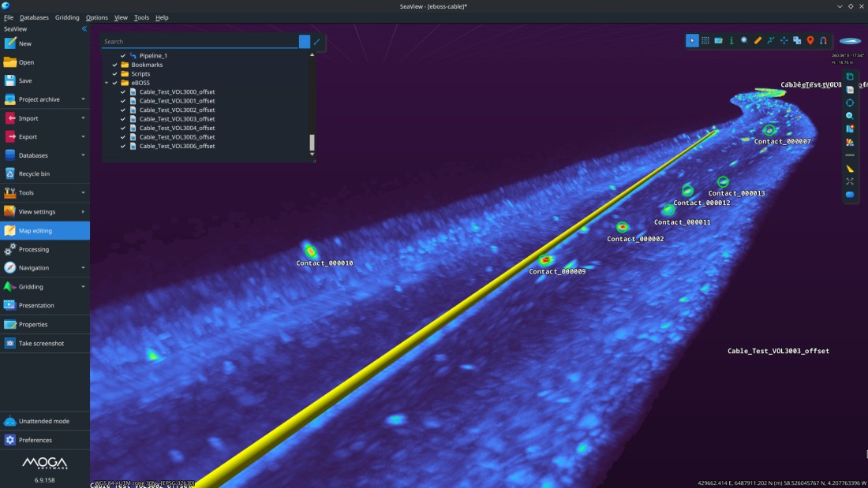
Task: Expand the Import dropdown arrow
Action: (83, 118)
